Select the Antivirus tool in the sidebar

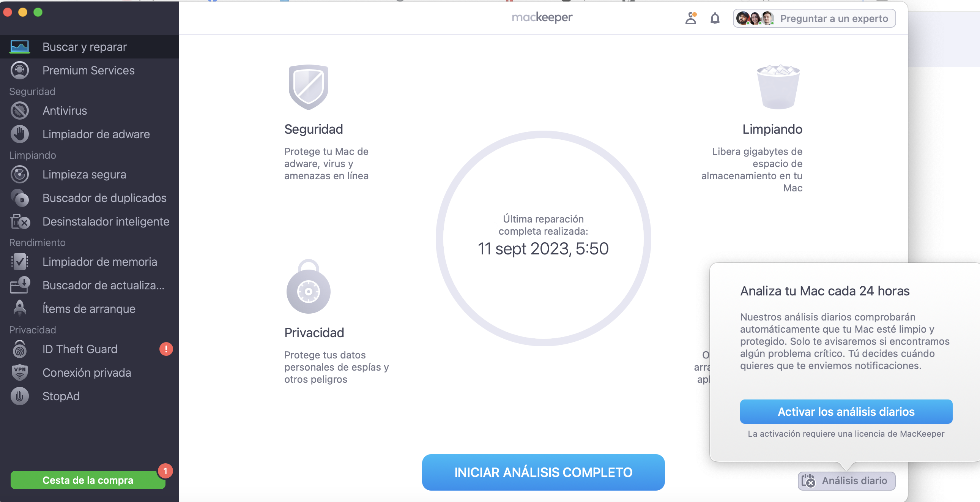(x=64, y=111)
